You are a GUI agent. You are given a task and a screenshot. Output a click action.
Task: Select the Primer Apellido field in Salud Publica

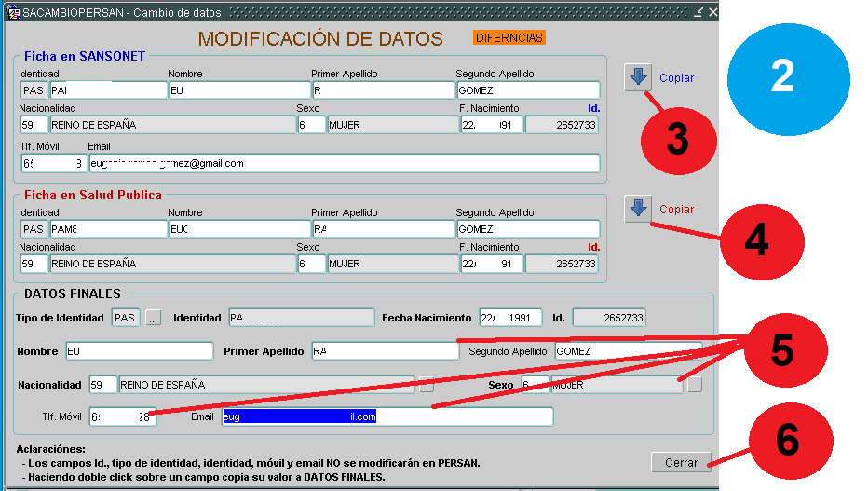coord(382,229)
